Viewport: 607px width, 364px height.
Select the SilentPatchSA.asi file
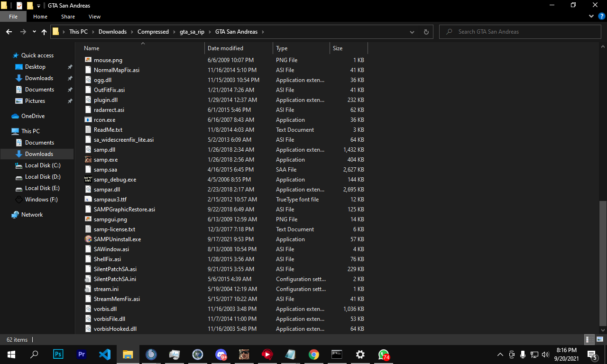[115, 269]
